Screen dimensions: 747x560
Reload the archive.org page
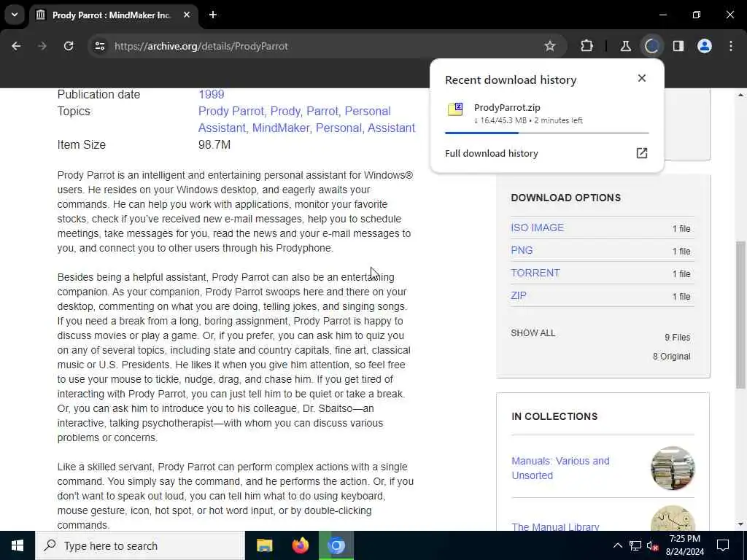tap(69, 46)
